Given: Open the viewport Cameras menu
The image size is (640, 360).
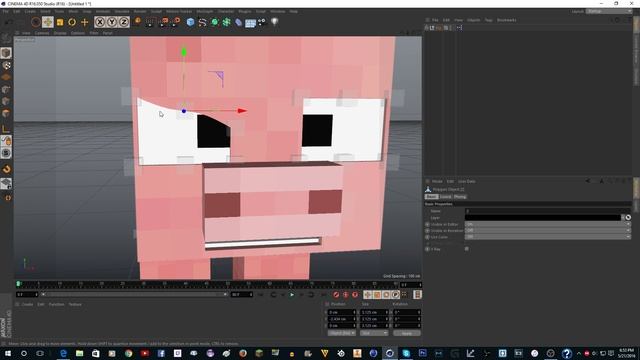Looking at the screenshot, I should (x=42, y=33).
